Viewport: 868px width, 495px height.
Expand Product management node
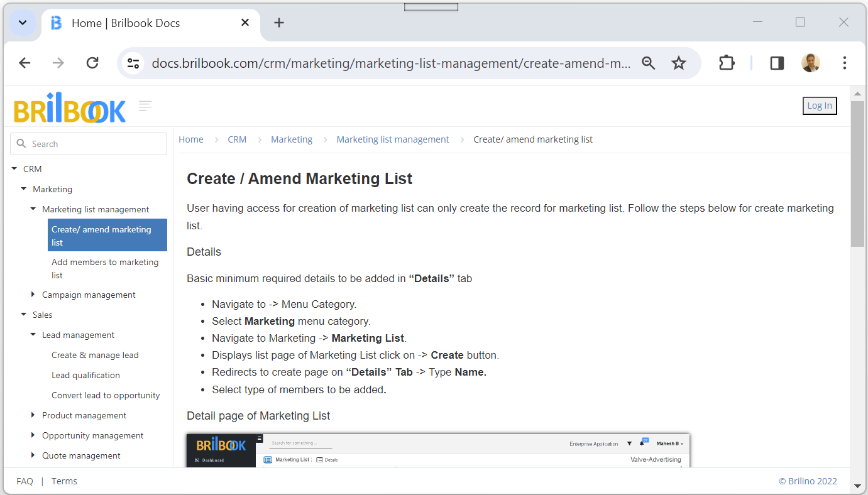pos(33,415)
